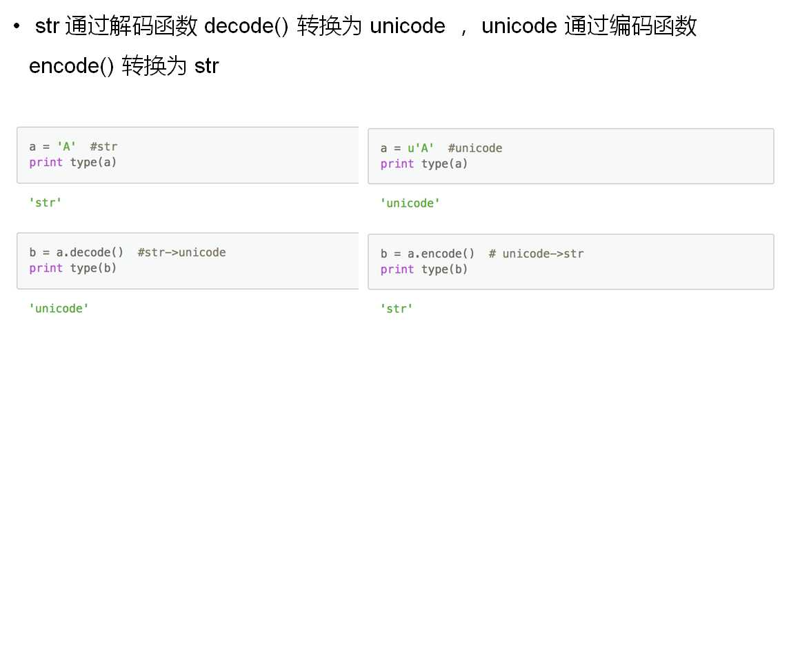Viewport: 789px width, 672px height.
Task: Select the 'unicode' output below the decode cell
Action: point(59,309)
